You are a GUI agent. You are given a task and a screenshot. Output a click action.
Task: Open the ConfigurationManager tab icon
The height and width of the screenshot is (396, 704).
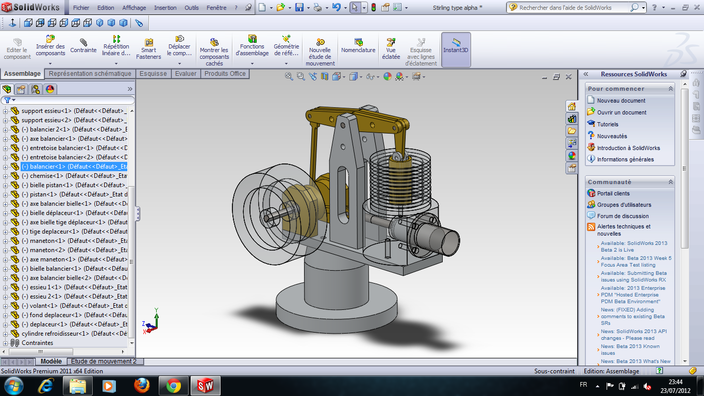click(x=35, y=89)
